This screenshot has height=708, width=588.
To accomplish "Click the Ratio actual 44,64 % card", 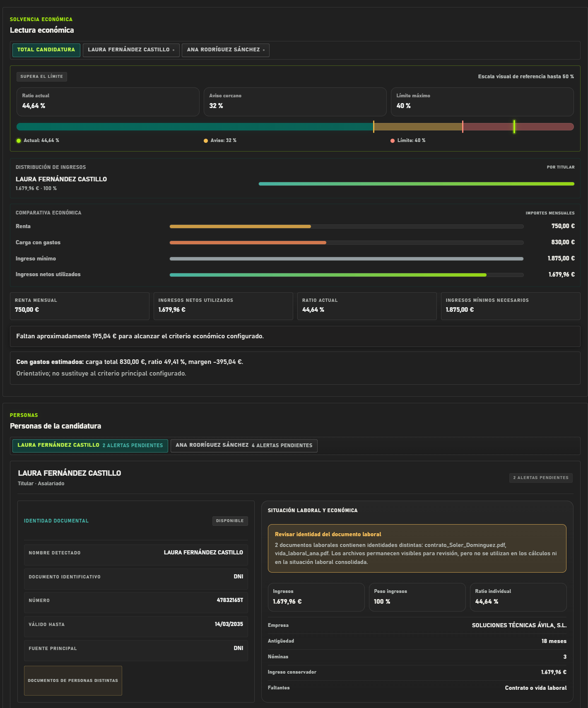I will [x=108, y=101].
